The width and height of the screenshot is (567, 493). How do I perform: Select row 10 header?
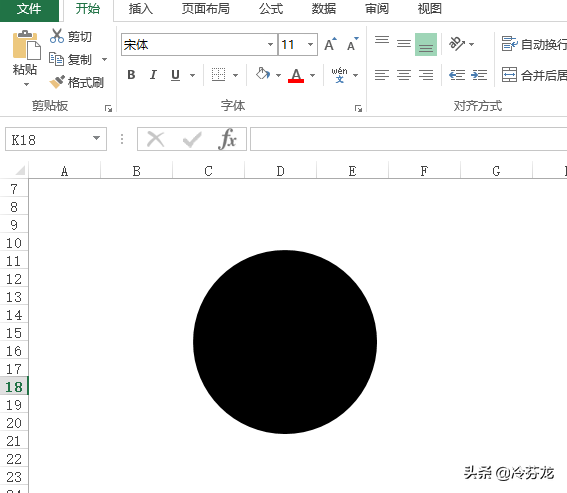(x=14, y=243)
